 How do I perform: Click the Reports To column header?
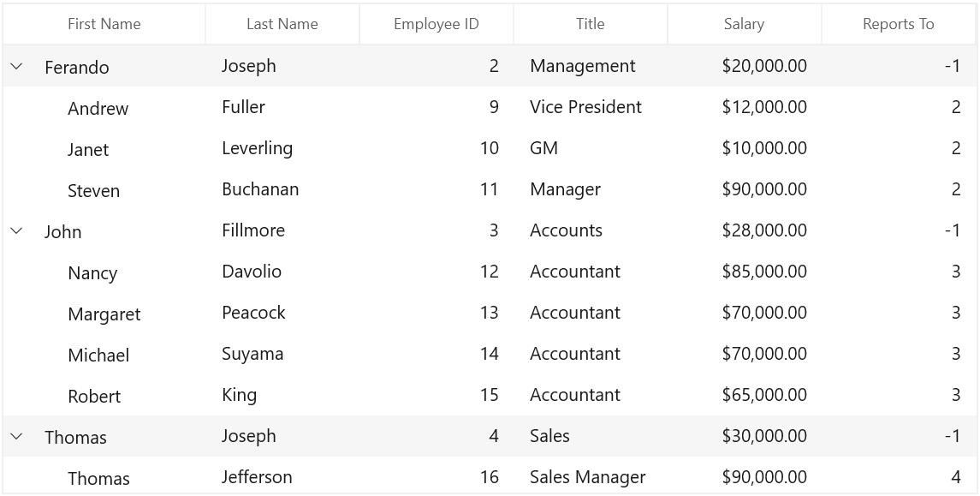899,24
